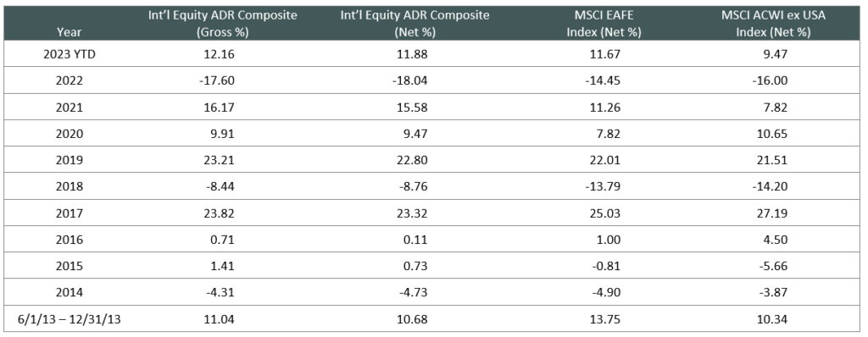Click the 2022 gross return value -17.60
Image resolution: width=868 pixels, height=337 pixels.
pos(221,80)
